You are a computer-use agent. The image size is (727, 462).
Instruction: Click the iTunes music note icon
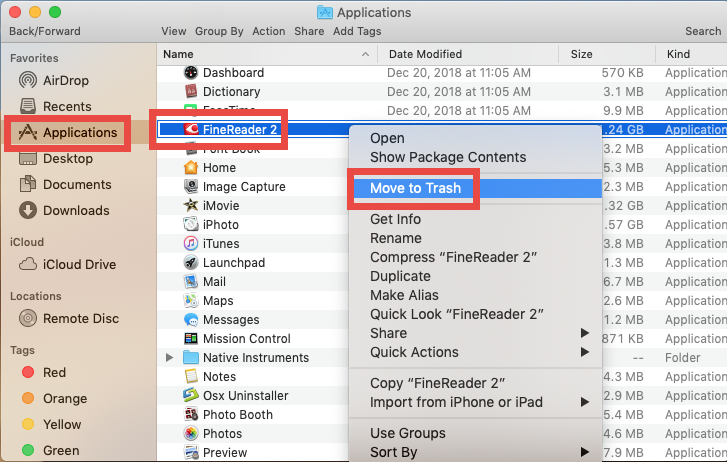click(x=191, y=244)
